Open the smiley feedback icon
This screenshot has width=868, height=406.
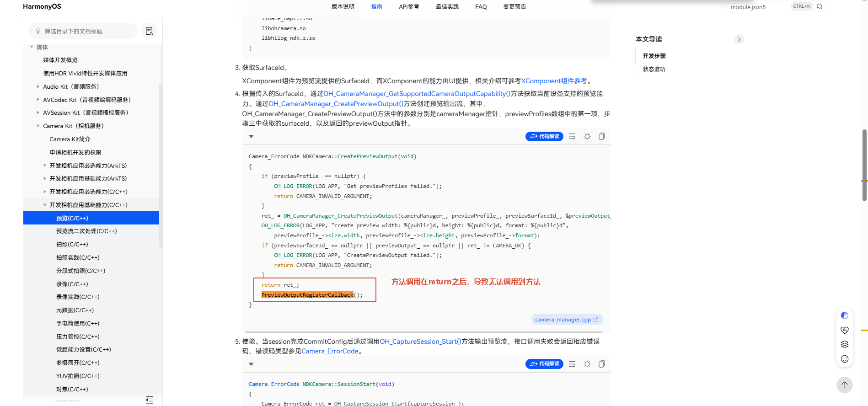(x=845, y=359)
